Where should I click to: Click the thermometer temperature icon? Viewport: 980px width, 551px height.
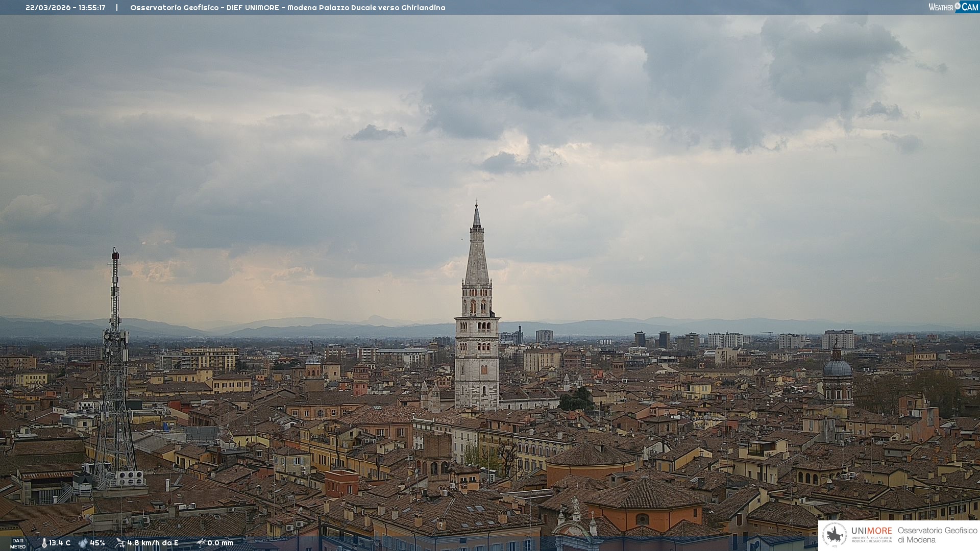44,543
